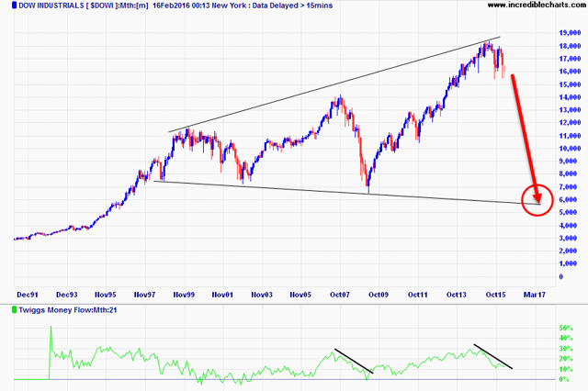Screen dimensions: 588x391
Task: Click the Oct07 date axis label
Action: point(340,295)
